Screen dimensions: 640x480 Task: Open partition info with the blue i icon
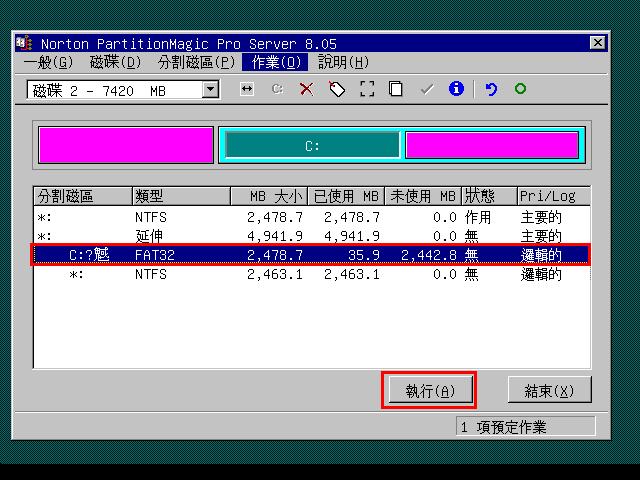point(456,89)
